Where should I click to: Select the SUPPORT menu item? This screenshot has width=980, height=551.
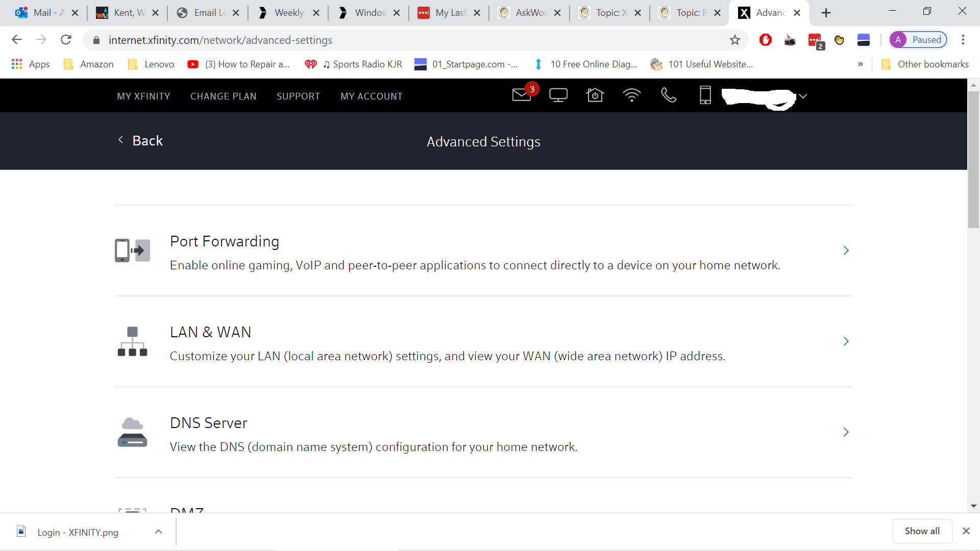pos(298,96)
